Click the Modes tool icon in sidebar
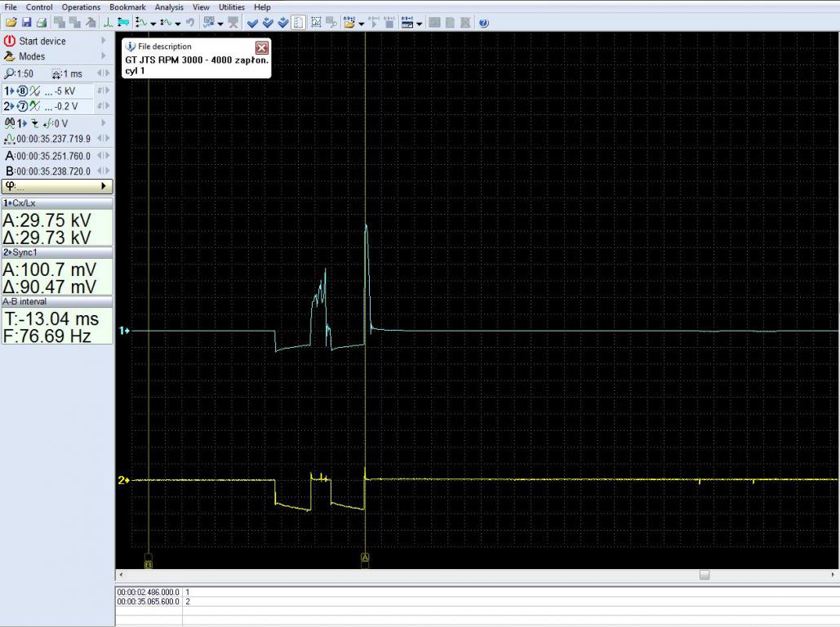Screen dimensions: 840x627 click(x=9, y=56)
